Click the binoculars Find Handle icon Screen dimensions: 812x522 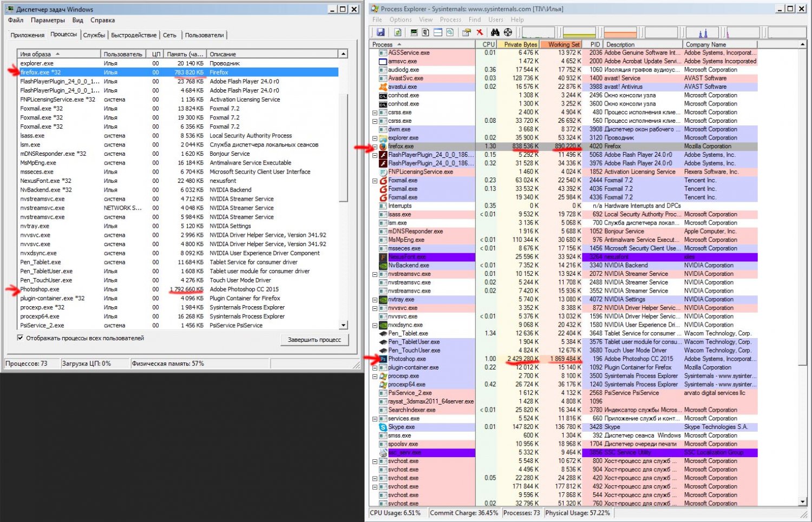[495, 32]
